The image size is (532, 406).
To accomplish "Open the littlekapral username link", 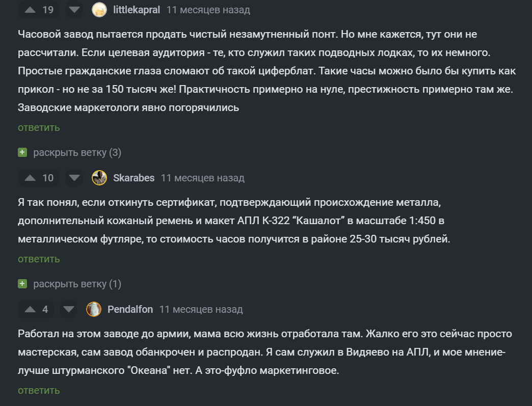I will click(137, 10).
